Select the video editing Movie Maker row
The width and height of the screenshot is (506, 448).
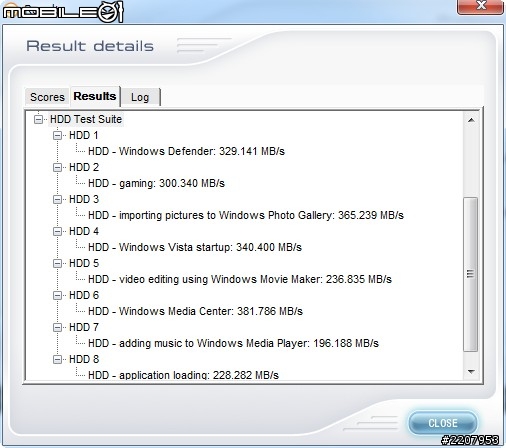(x=240, y=279)
